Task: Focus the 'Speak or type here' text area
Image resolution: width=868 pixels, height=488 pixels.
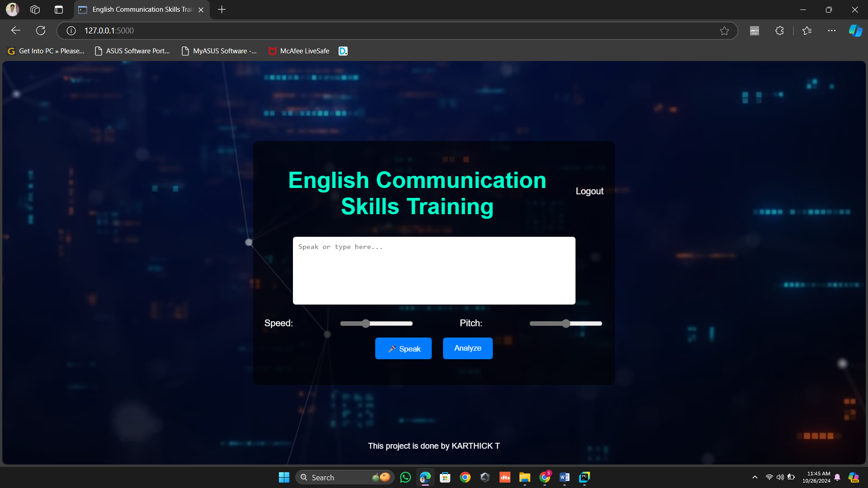Action: [x=434, y=271]
